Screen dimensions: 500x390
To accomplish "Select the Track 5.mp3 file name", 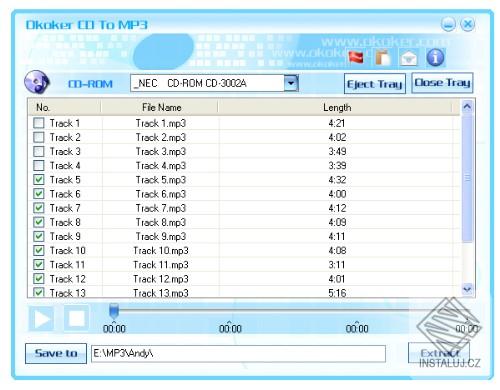I will (x=161, y=180).
